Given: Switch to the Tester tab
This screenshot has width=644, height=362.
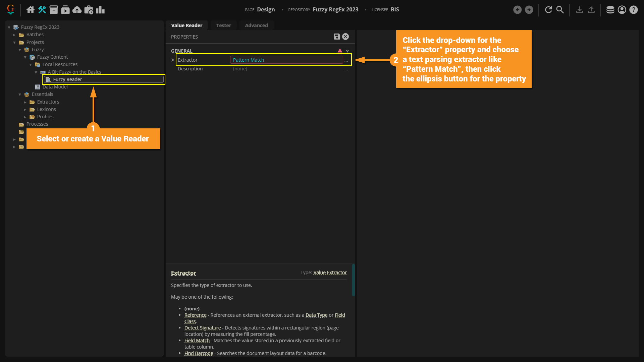Looking at the screenshot, I should click(x=223, y=25).
